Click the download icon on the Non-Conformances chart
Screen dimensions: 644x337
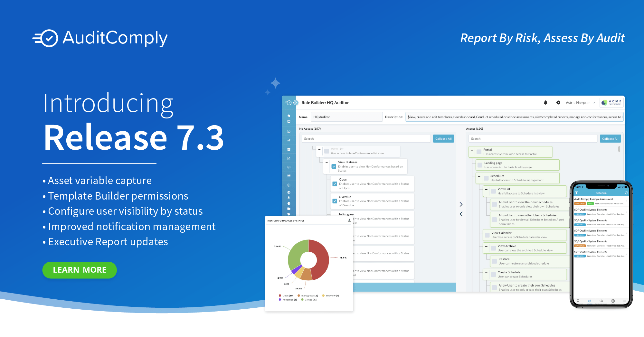(x=349, y=220)
